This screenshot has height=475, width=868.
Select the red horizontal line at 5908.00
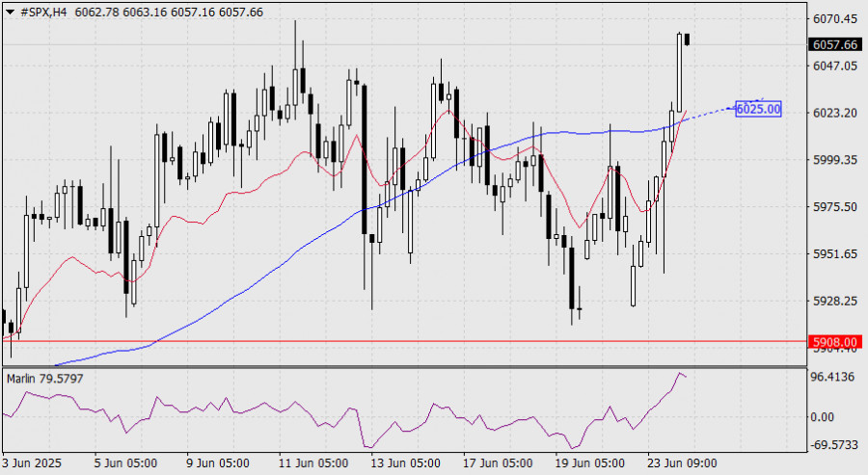(x=404, y=341)
